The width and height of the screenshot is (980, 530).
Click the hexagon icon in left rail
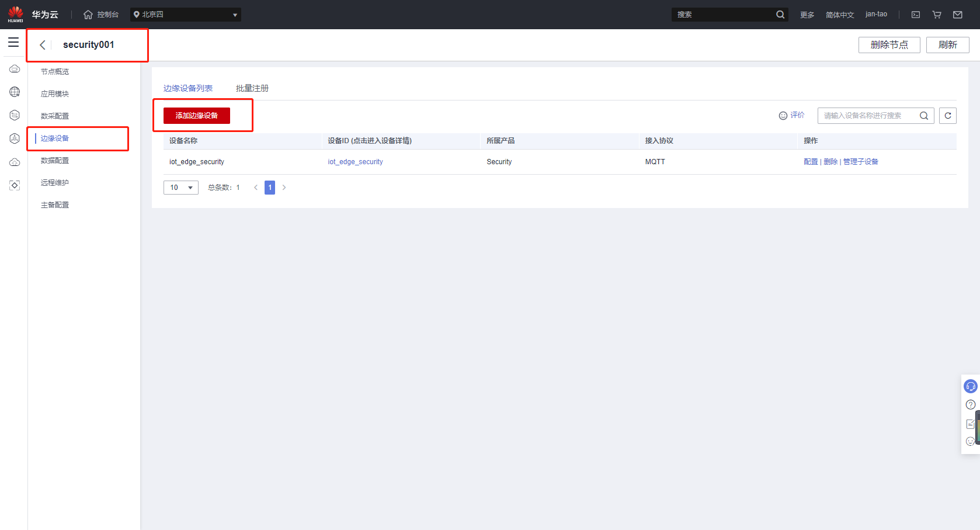pyautogui.click(x=15, y=115)
